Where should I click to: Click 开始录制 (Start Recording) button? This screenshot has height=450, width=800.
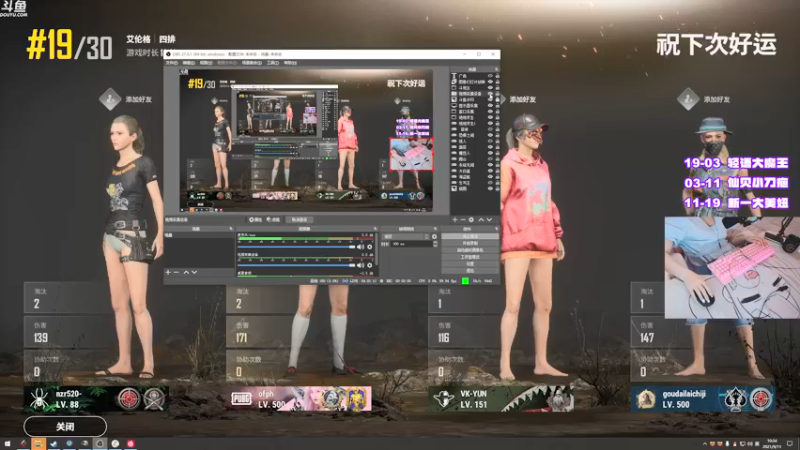[x=470, y=243]
